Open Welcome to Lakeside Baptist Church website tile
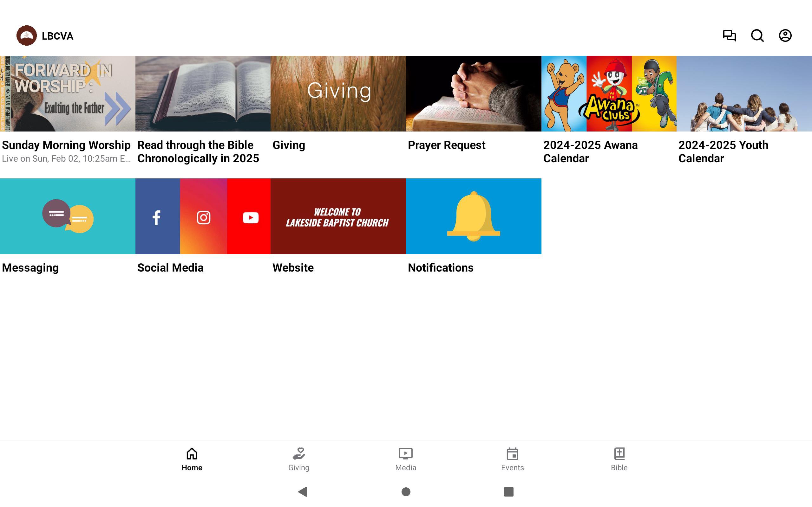Viewport: 812px width, 507px height. point(338,216)
